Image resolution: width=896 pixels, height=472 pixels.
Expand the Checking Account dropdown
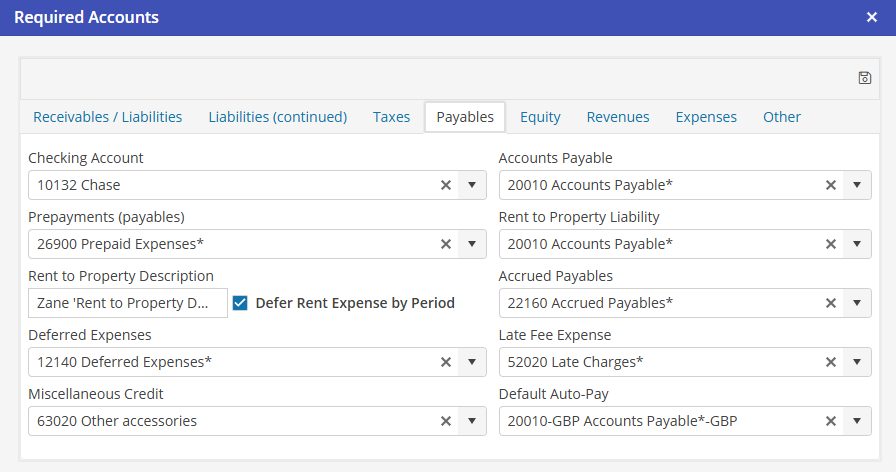pos(472,185)
